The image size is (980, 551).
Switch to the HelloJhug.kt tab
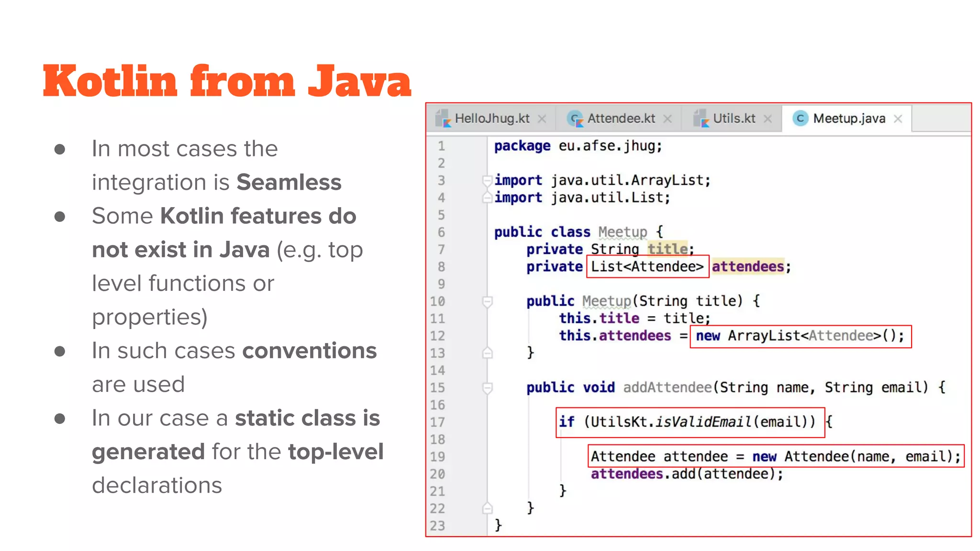(492, 119)
